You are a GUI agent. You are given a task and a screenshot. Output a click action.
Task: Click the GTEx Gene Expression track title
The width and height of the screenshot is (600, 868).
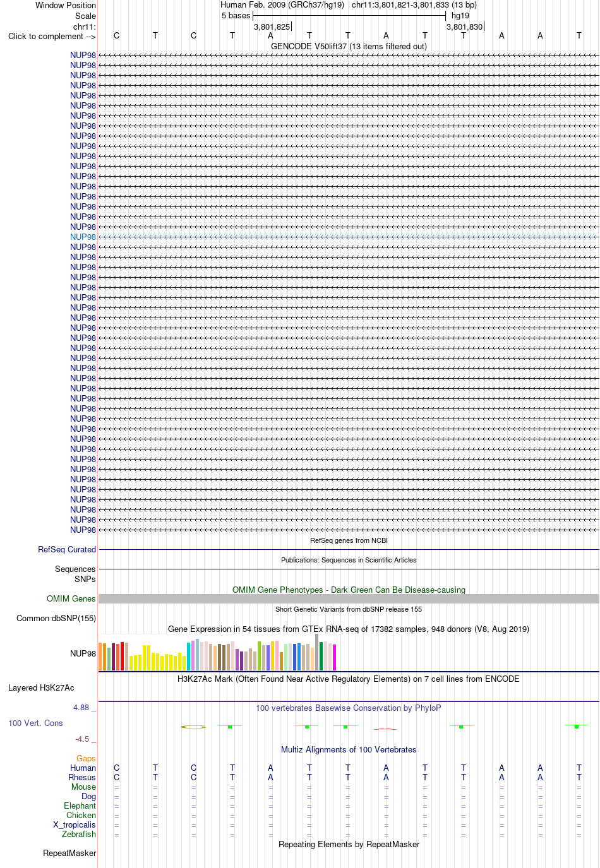click(x=349, y=629)
